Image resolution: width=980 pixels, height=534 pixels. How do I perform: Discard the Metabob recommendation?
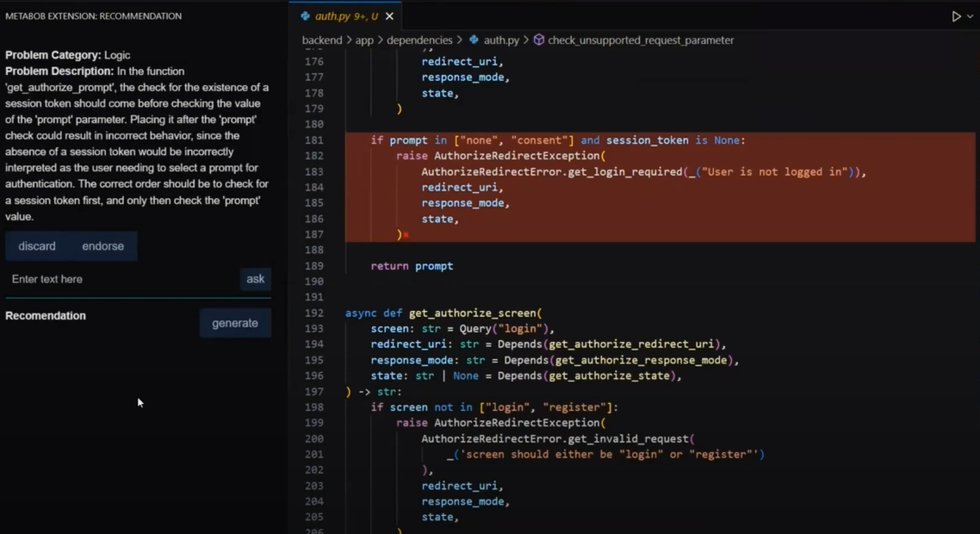[37, 246]
